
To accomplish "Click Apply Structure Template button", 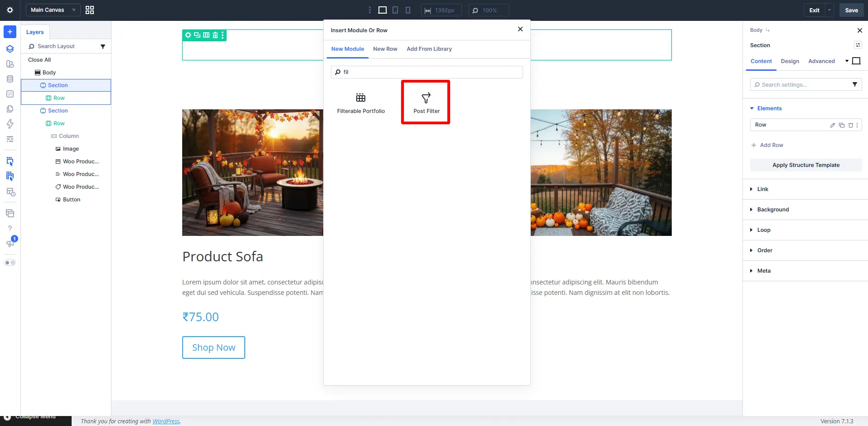I will tap(806, 165).
